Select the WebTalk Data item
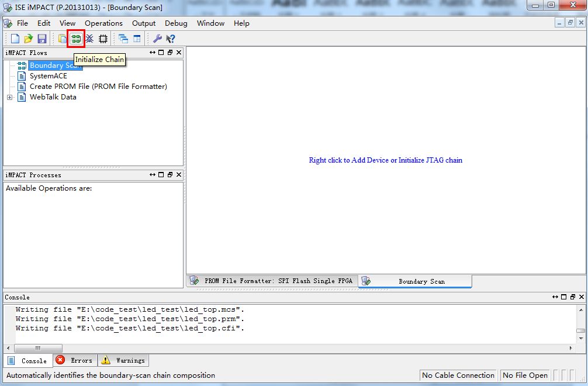This screenshot has height=386, width=588. (53, 96)
